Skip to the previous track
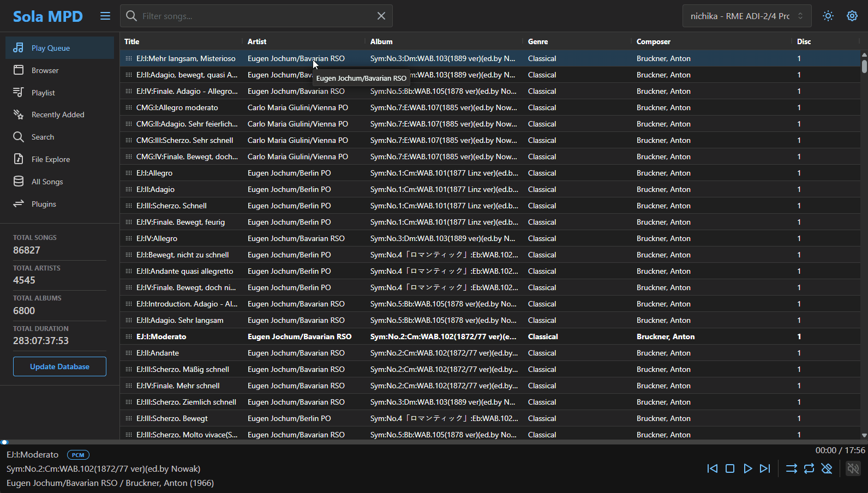The width and height of the screenshot is (868, 493). click(712, 468)
